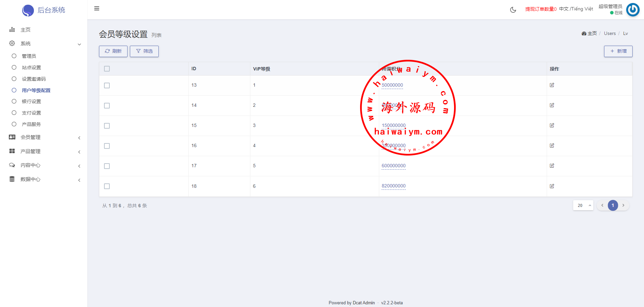The height and width of the screenshot is (307, 644).
Task: Click the 600000000 points value
Action: (x=393, y=166)
